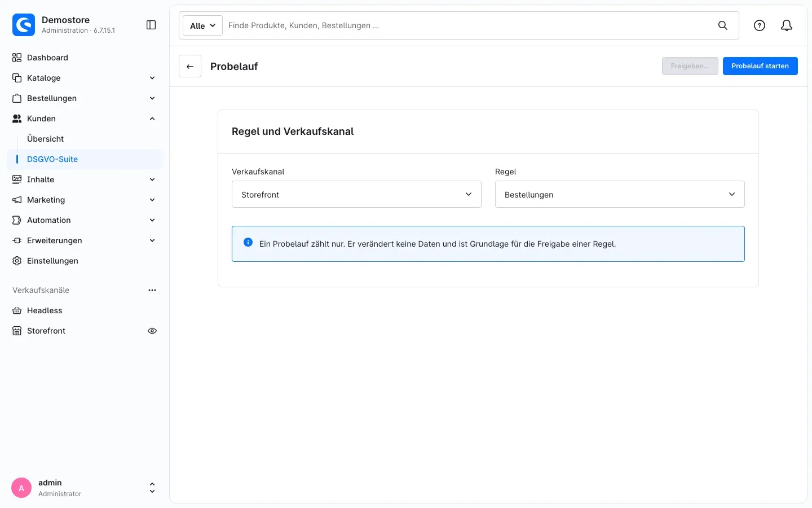Toggle Storefront visibility eye icon

(x=152, y=331)
